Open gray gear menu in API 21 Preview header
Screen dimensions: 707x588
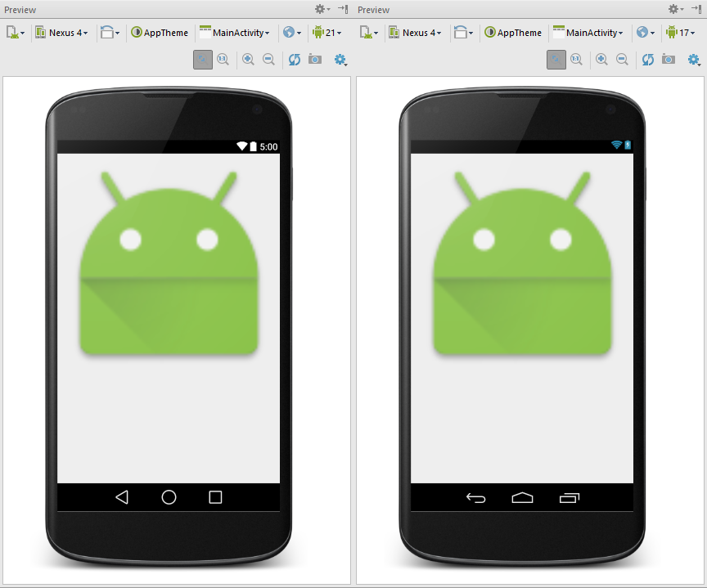click(322, 9)
